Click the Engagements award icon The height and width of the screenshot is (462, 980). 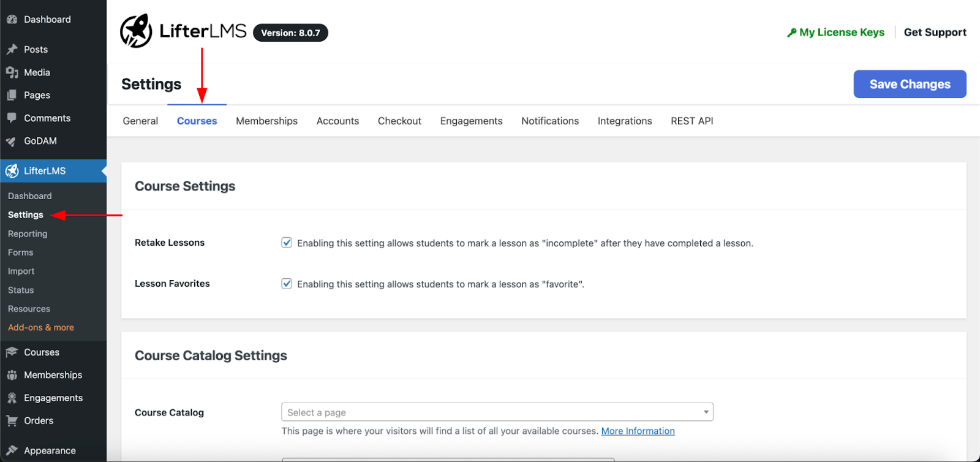coord(12,398)
